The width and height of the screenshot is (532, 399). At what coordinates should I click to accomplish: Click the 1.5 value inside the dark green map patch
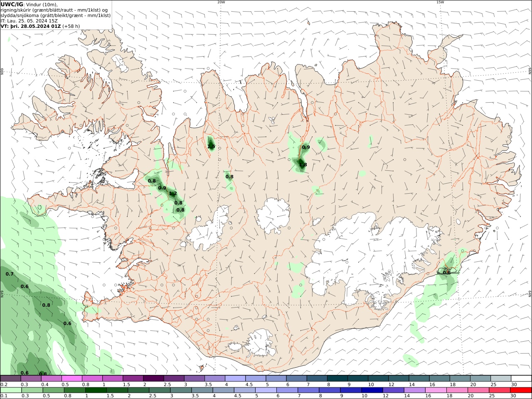pos(211,146)
